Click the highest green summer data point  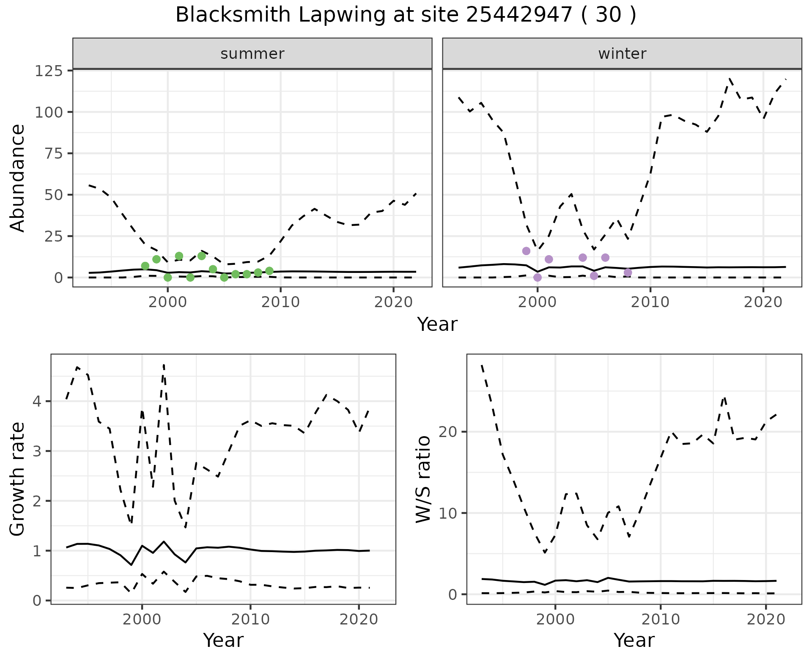point(179,256)
